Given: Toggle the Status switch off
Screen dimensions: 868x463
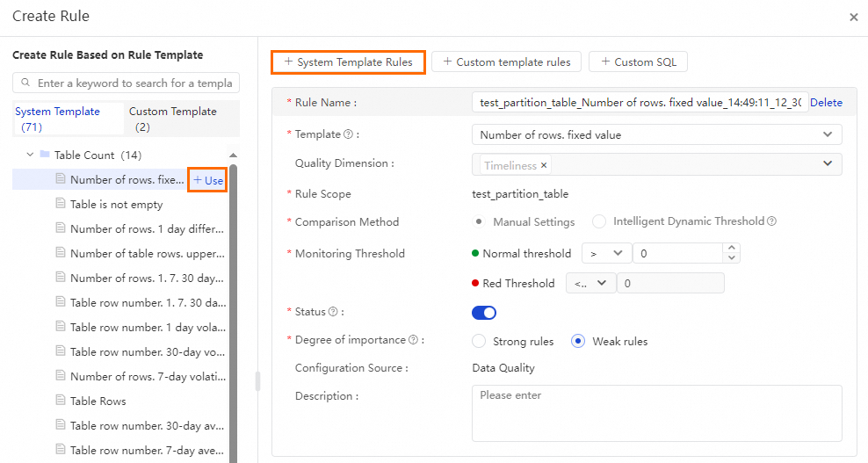Looking at the screenshot, I should point(484,313).
